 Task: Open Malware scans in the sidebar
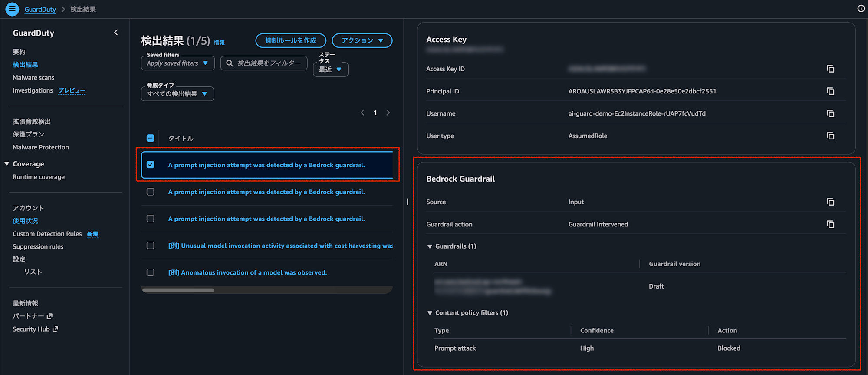(33, 78)
